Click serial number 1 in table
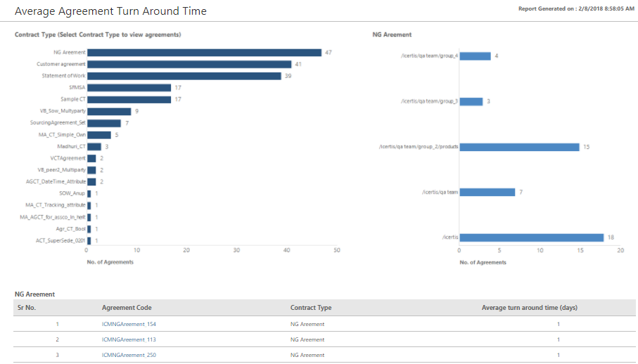Viewport: 638px width, 364px height. pyautogui.click(x=58, y=324)
